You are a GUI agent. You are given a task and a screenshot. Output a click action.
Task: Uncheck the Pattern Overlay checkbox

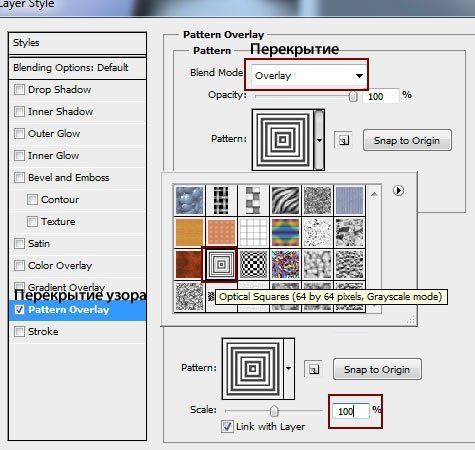pyautogui.click(x=19, y=310)
